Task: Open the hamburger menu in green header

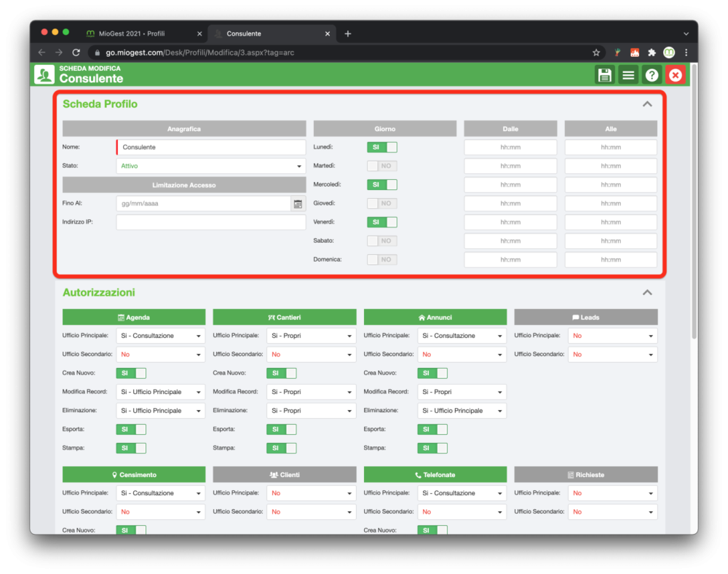Action: (x=628, y=75)
